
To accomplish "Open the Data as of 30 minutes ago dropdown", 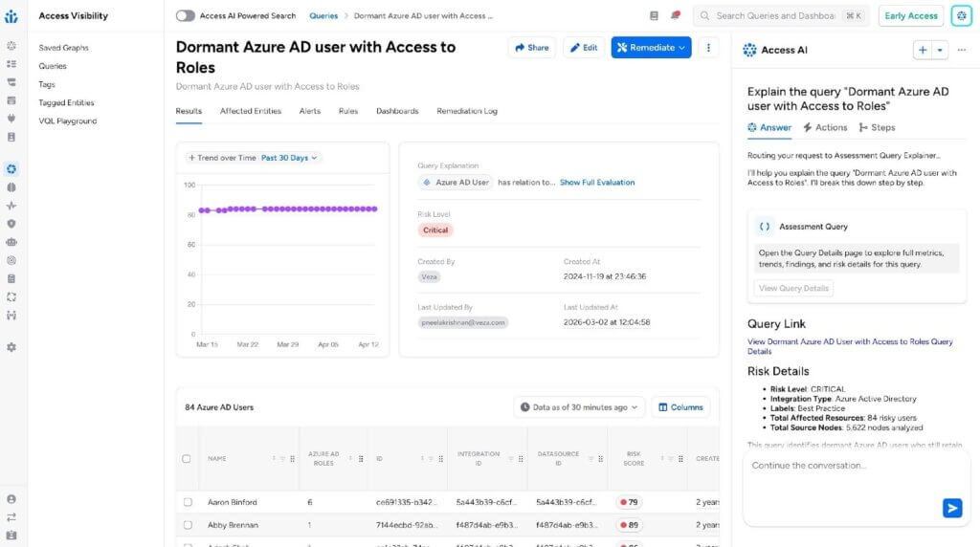I will pyautogui.click(x=579, y=407).
